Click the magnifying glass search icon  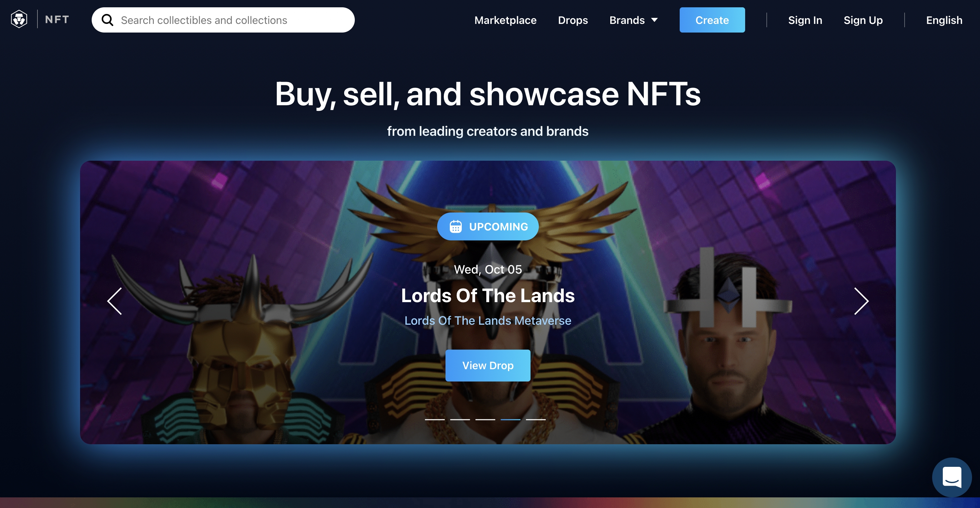click(107, 20)
